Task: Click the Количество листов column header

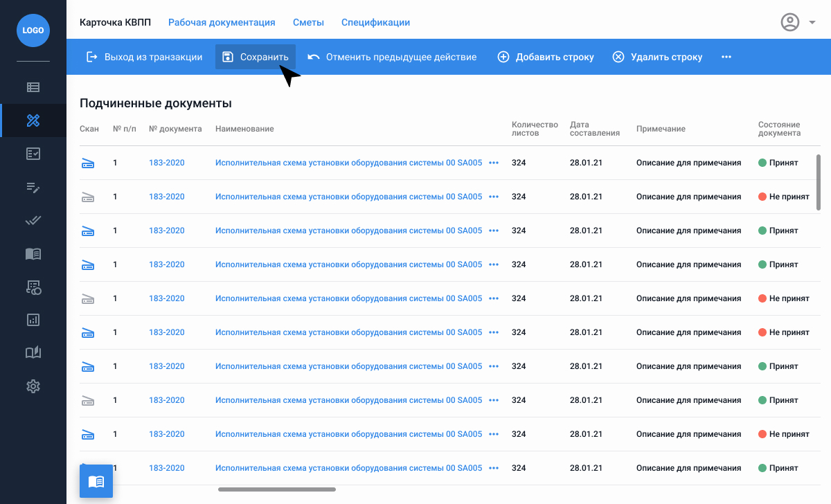Action: pyautogui.click(x=535, y=129)
